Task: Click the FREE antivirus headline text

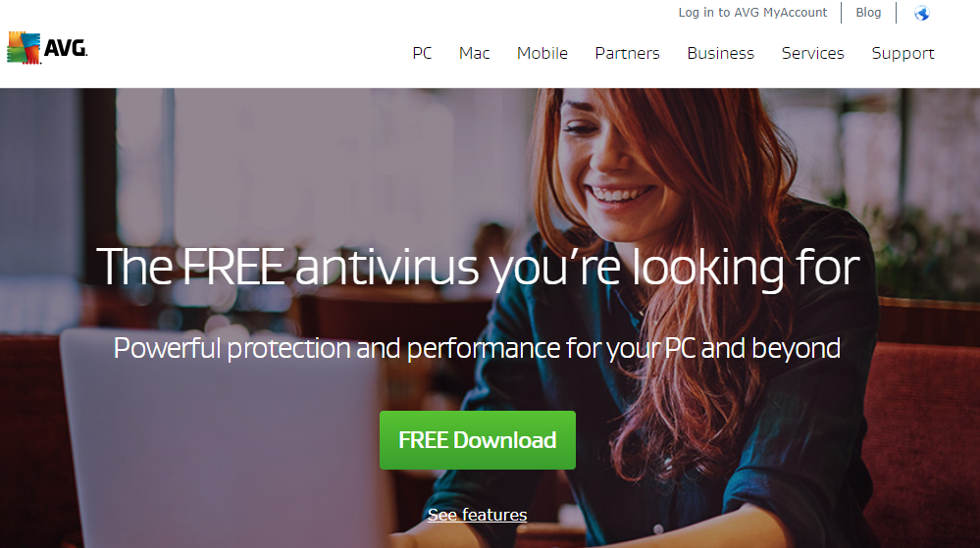Action: click(x=478, y=268)
